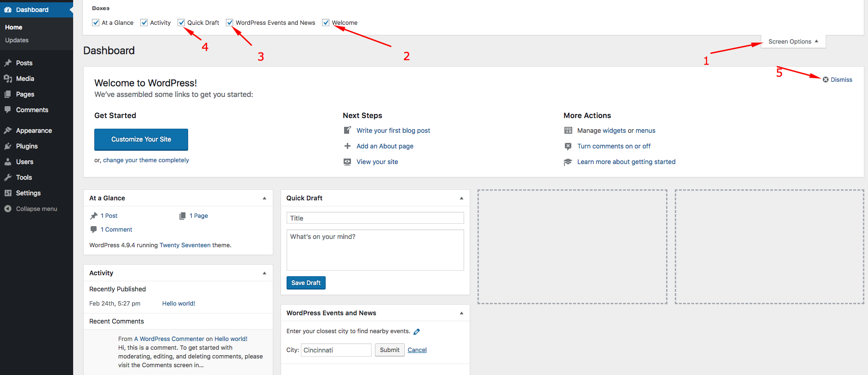This screenshot has height=375, width=868.
Task: Click the Collapse menu arrow icon
Action: [x=8, y=209]
